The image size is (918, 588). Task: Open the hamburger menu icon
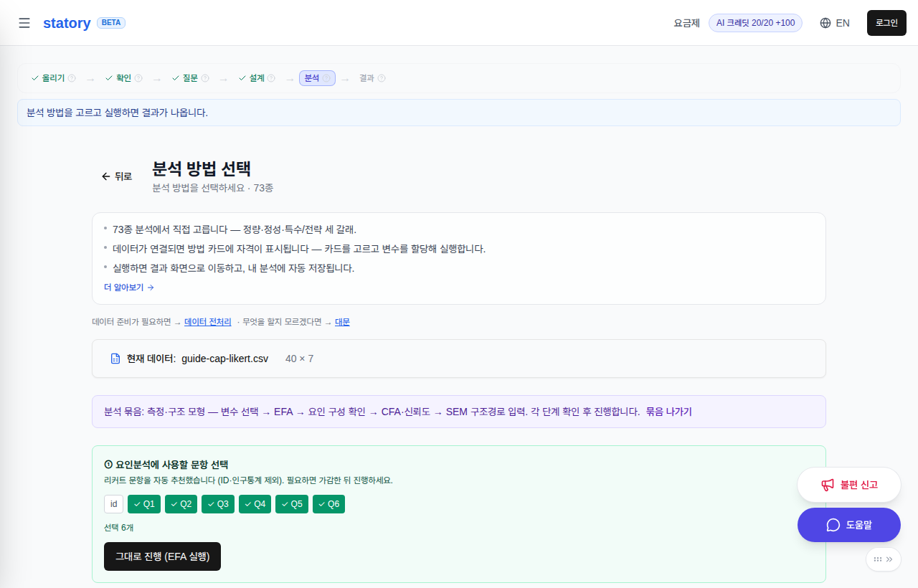click(x=24, y=23)
